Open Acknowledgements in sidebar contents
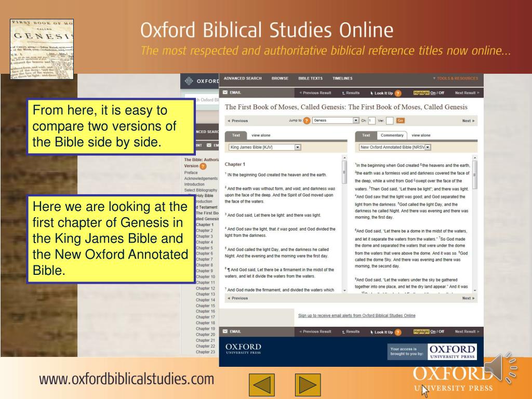This screenshot has height=399, width=532. 201,179
